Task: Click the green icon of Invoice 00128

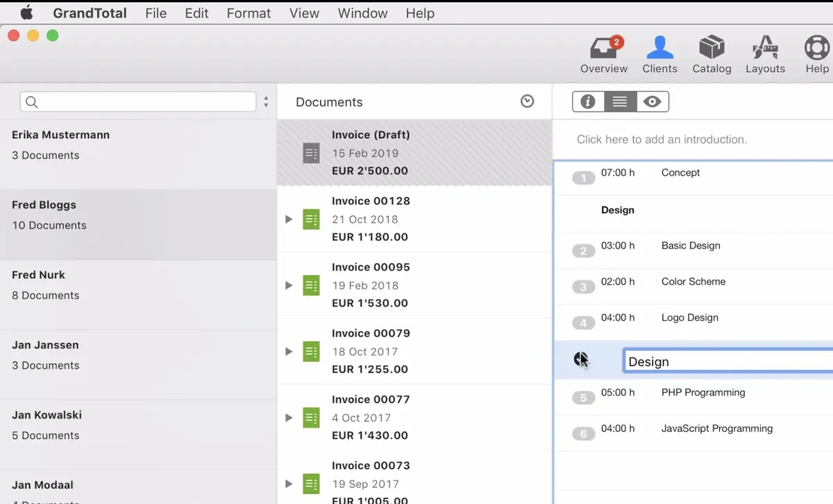Action: tap(312, 219)
